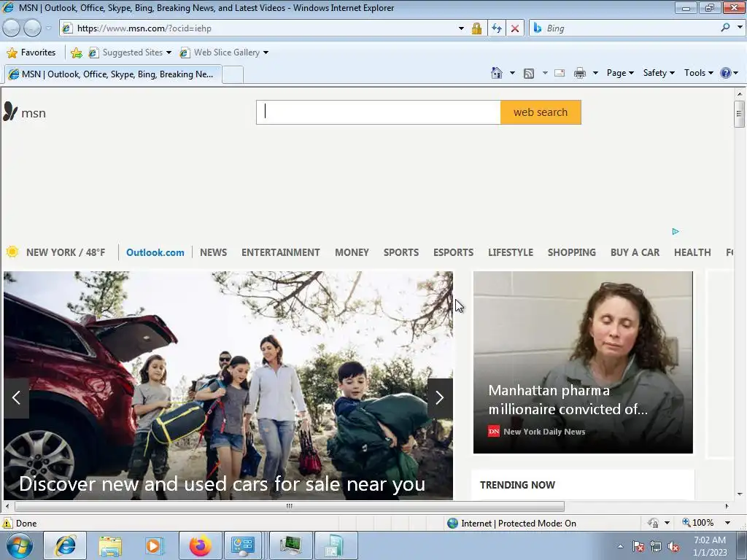The image size is (747, 560).
Task: Click the scroll down arrow
Action: (x=739, y=494)
